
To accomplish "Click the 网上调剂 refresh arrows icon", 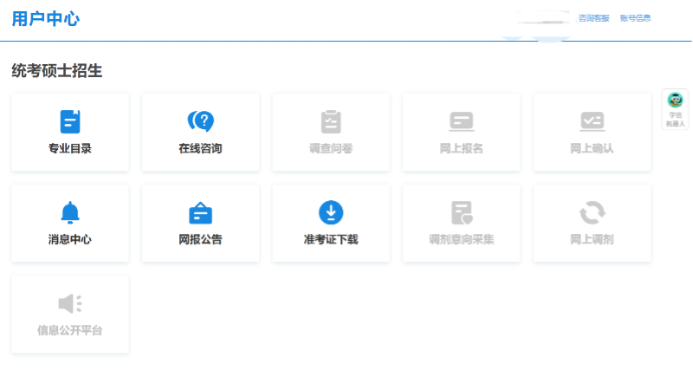I will pyautogui.click(x=592, y=213).
